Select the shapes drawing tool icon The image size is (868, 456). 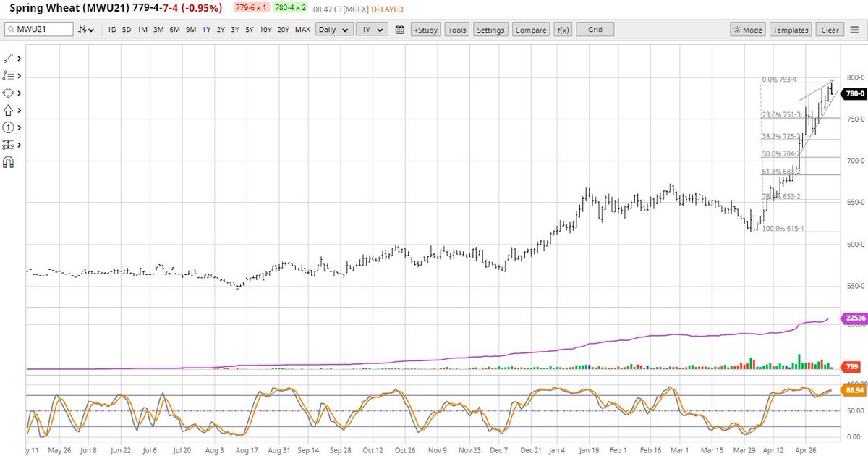(9, 93)
